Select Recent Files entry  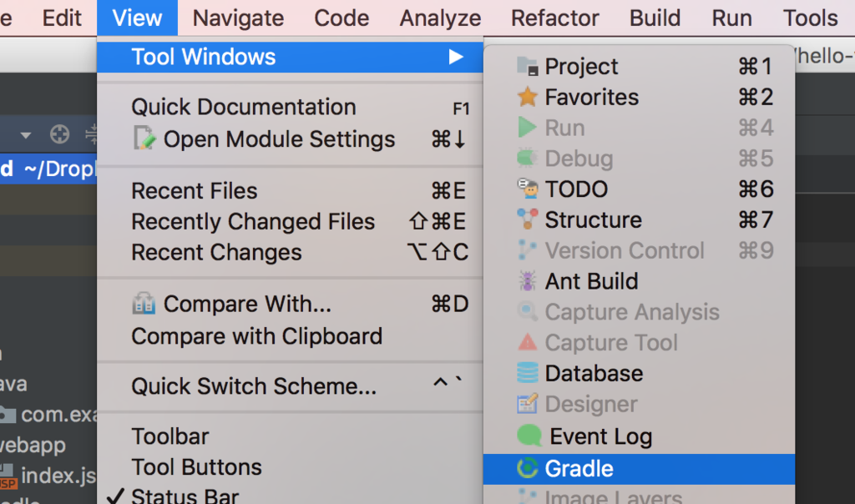(290, 191)
